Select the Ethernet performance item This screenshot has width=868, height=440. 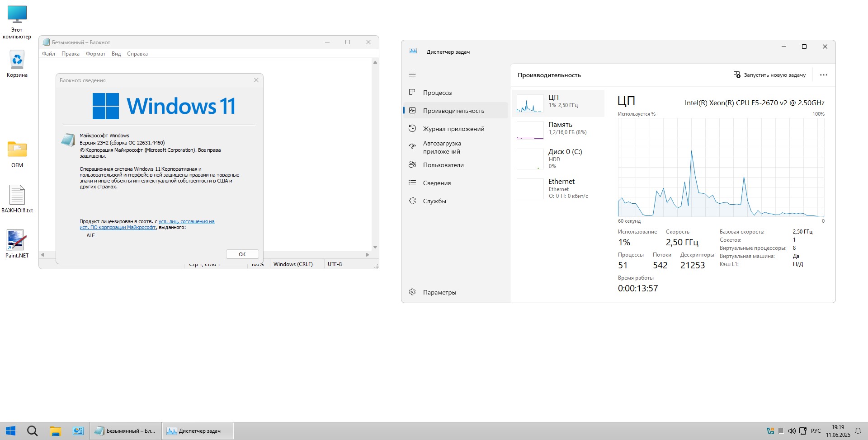558,189
